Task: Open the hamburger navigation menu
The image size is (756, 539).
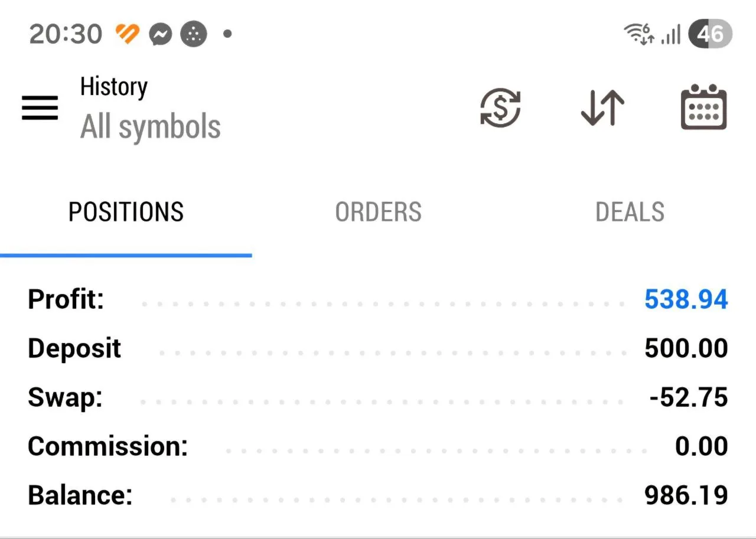Action: [x=40, y=108]
